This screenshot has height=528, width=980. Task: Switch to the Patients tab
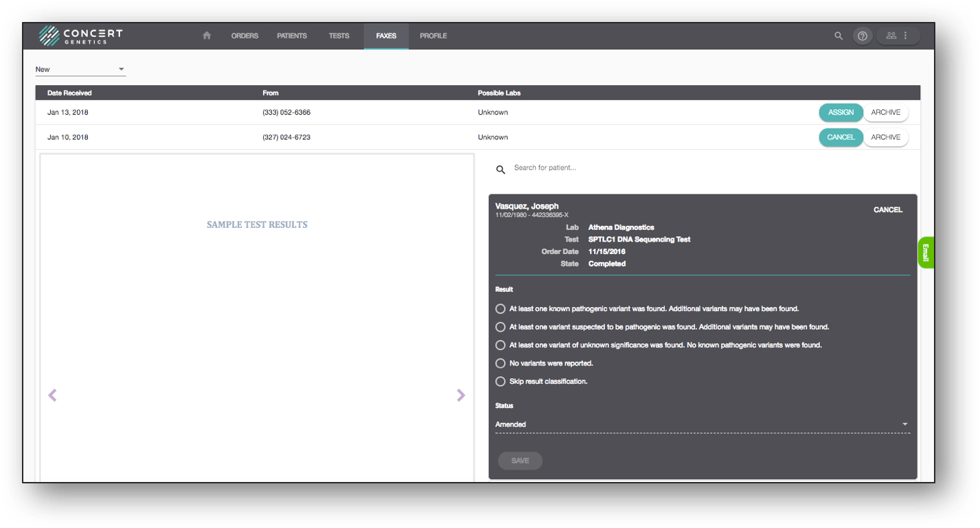point(292,36)
